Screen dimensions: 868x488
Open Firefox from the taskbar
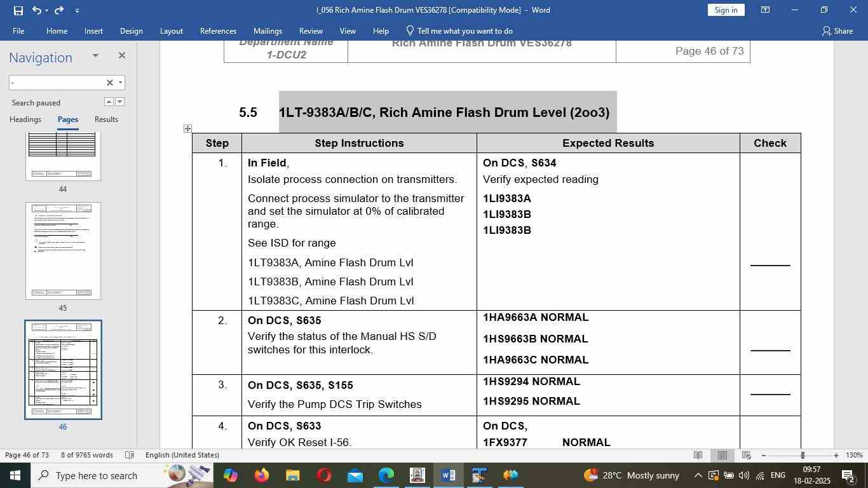pos(261,475)
